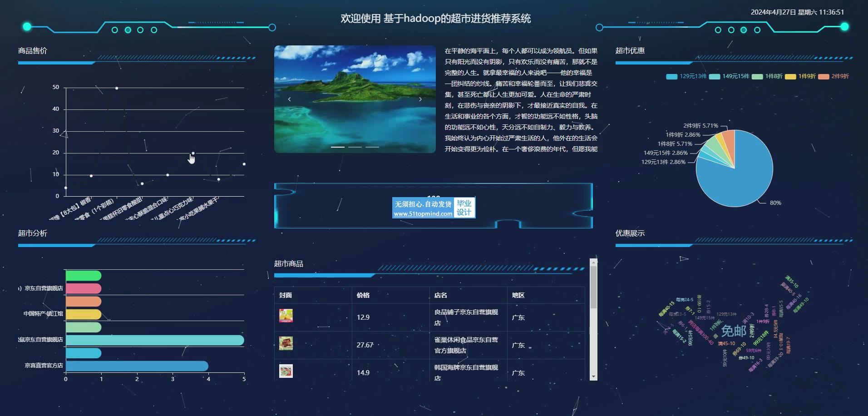Click the 149元15件 2.86% pie label
The width and height of the screenshot is (868, 416).
[666, 153]
